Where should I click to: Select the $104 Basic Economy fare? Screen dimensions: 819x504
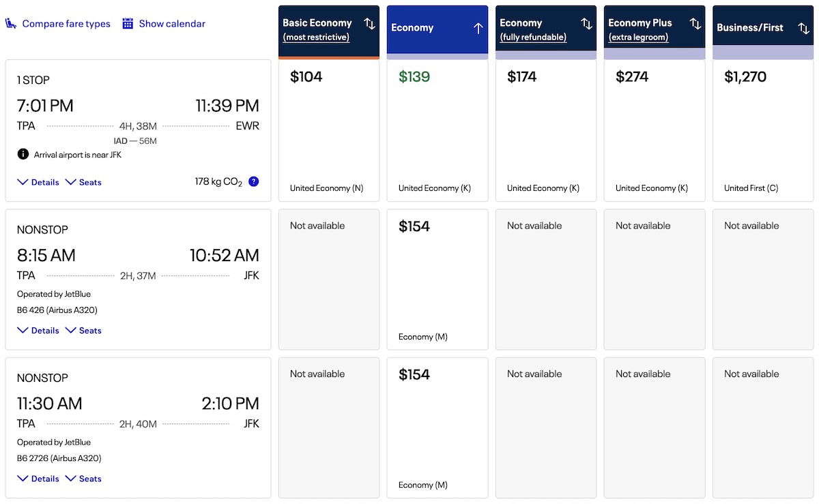coord(328,130)
